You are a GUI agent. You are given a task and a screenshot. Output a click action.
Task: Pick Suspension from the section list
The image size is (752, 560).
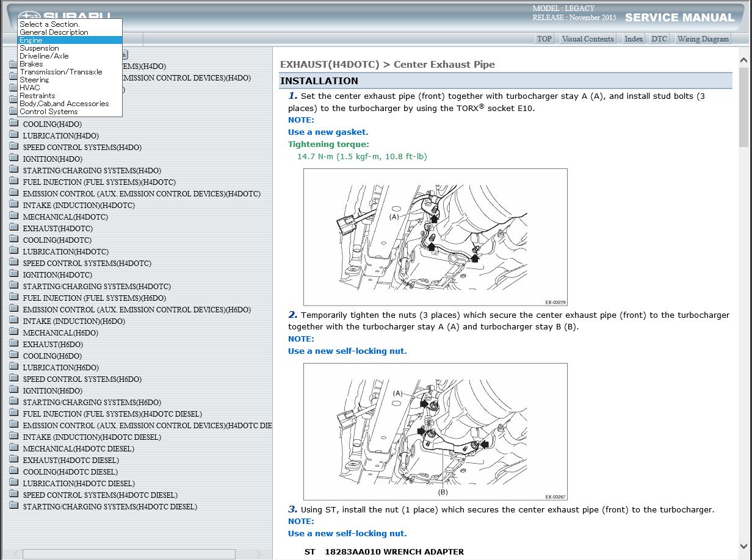[x=70, y=48]
